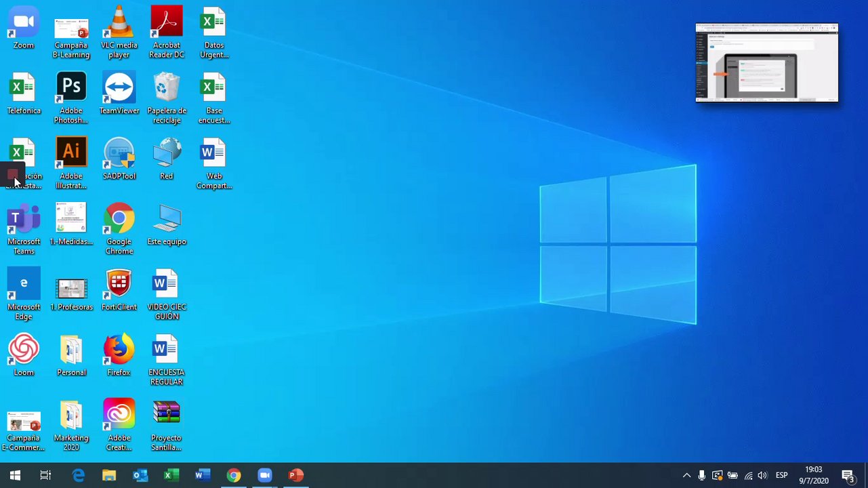Image resolution: width=868 pixels, height=488 pixels.
Task: Expand the hidden tray icons chevron
Action: pyautogui.click(x=686, y=476)
